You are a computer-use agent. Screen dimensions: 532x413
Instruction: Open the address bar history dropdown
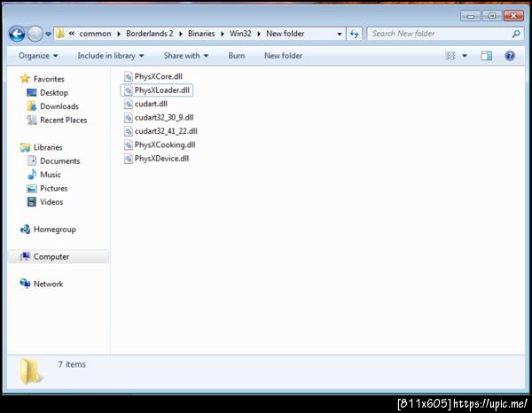coord(340,34)
